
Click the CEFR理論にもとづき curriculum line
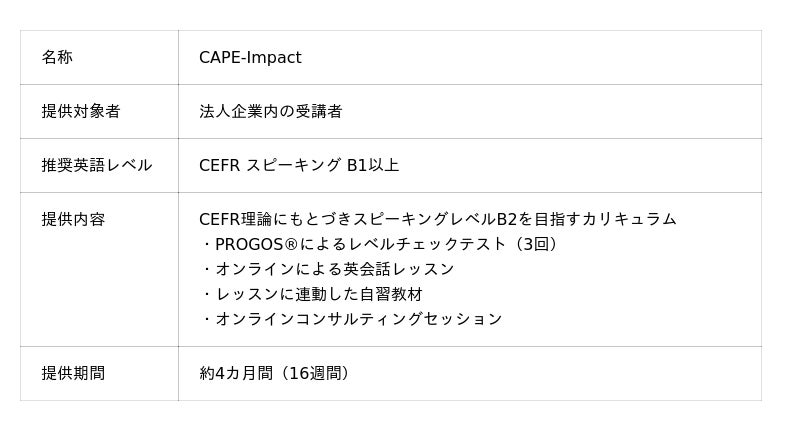pyautogui.click(x=437, y=219)
